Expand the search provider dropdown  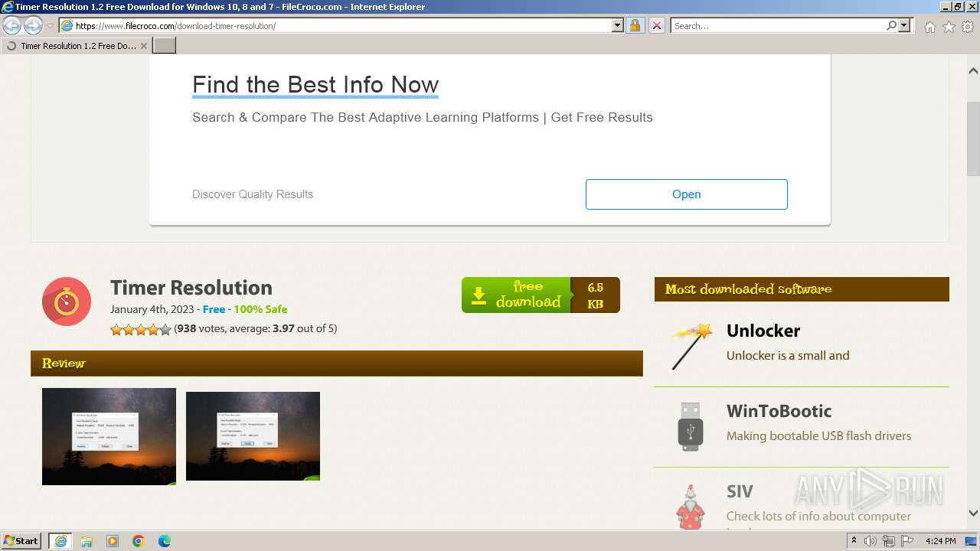pyautogui.click(x=904, y=25)
